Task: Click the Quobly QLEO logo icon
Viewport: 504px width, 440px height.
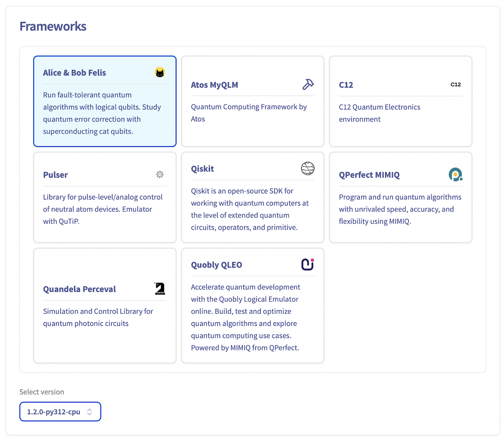Action: click(307, 264)
